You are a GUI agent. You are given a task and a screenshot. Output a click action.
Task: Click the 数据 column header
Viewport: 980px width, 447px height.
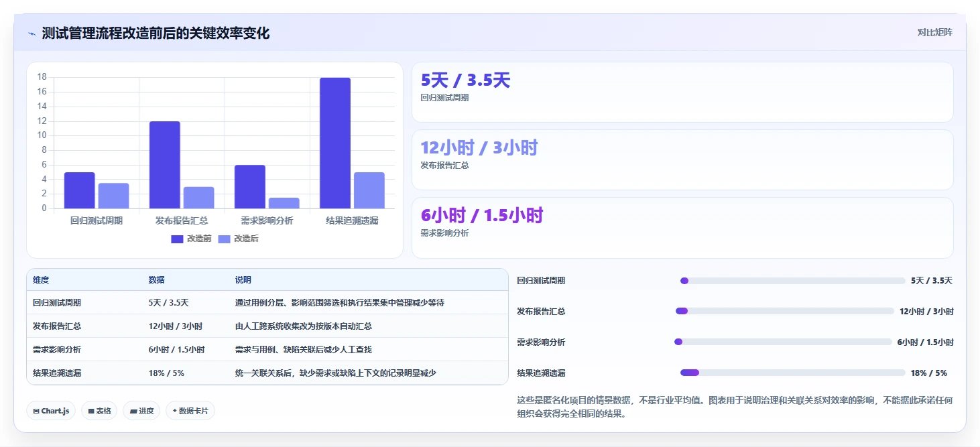(157, 280)
